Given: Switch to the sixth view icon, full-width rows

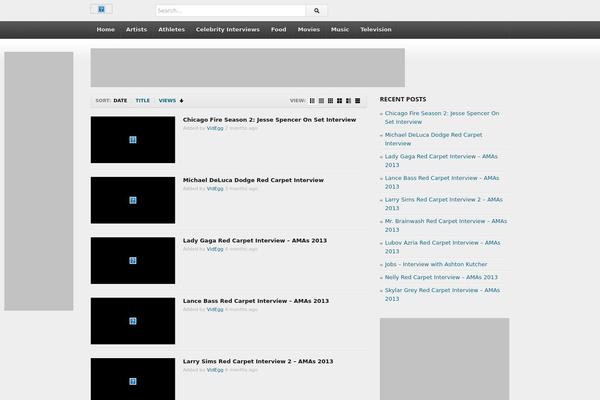Looking at the screenshot, I should tap(357, 101).
